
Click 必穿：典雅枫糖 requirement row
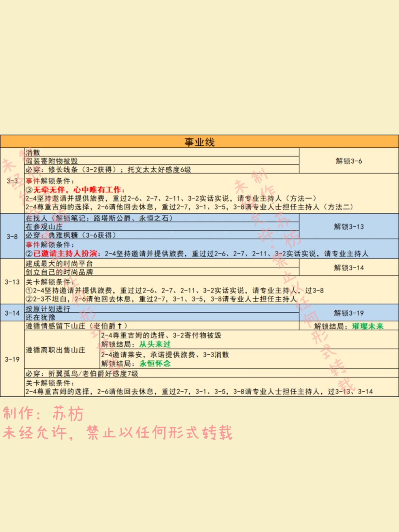pyautogui.click(x=162, y=235)
